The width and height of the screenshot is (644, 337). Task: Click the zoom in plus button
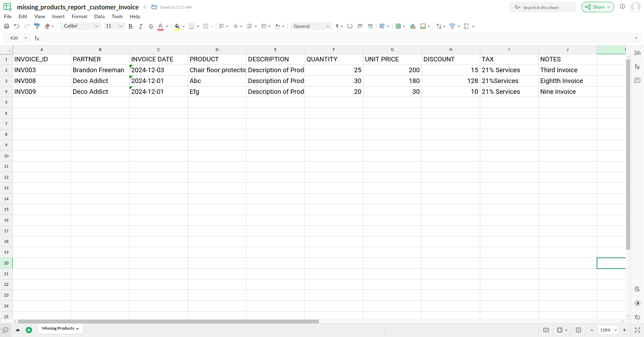[624, 330]
